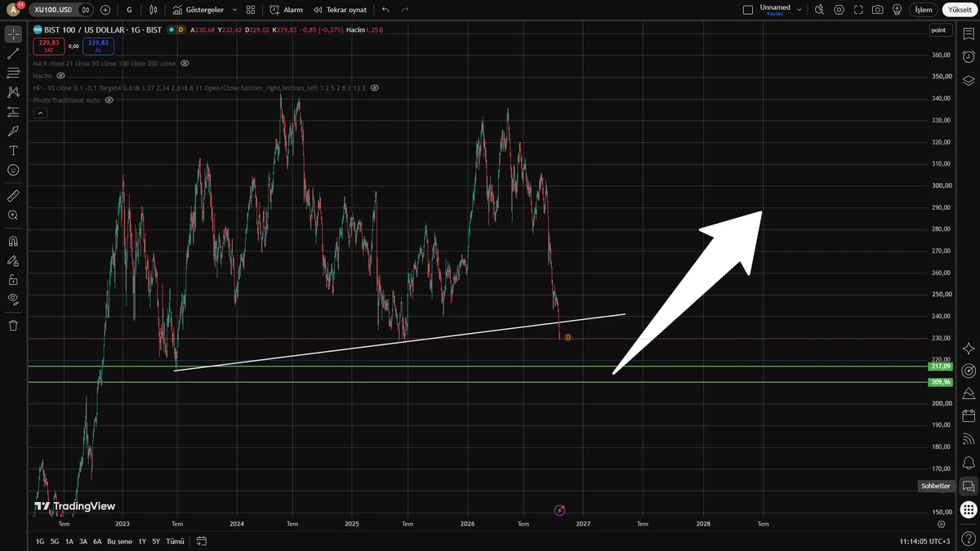Select the ruler measure tool
This screenshot has width=980, height=551.
coord(13,196)
